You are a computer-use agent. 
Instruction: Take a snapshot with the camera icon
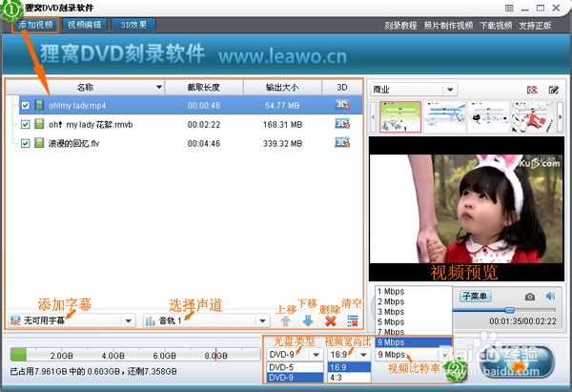(530, 297)
